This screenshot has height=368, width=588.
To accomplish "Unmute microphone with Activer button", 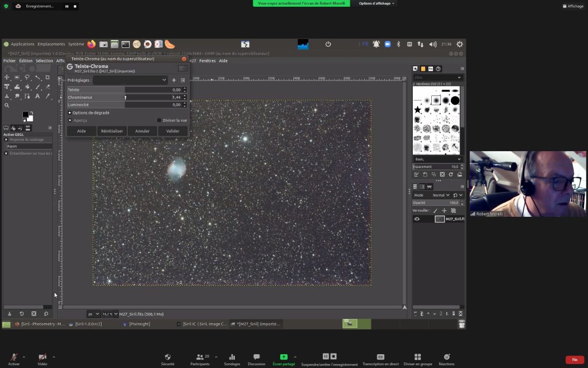I will (14, 359).
